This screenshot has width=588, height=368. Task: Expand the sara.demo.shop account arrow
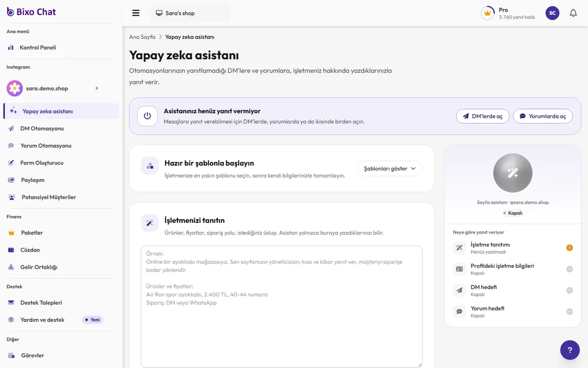pyautogui.click(x=97, y=88)
